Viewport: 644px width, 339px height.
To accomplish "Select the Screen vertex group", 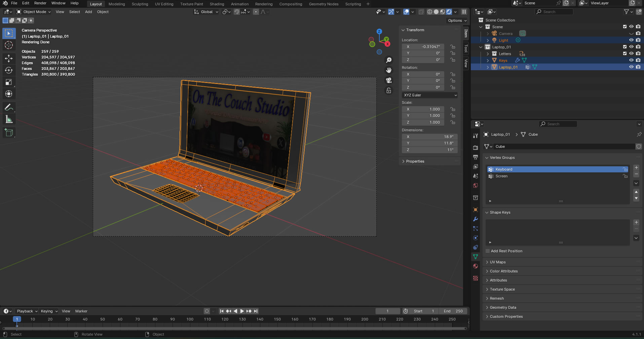I will pos(501,176).
